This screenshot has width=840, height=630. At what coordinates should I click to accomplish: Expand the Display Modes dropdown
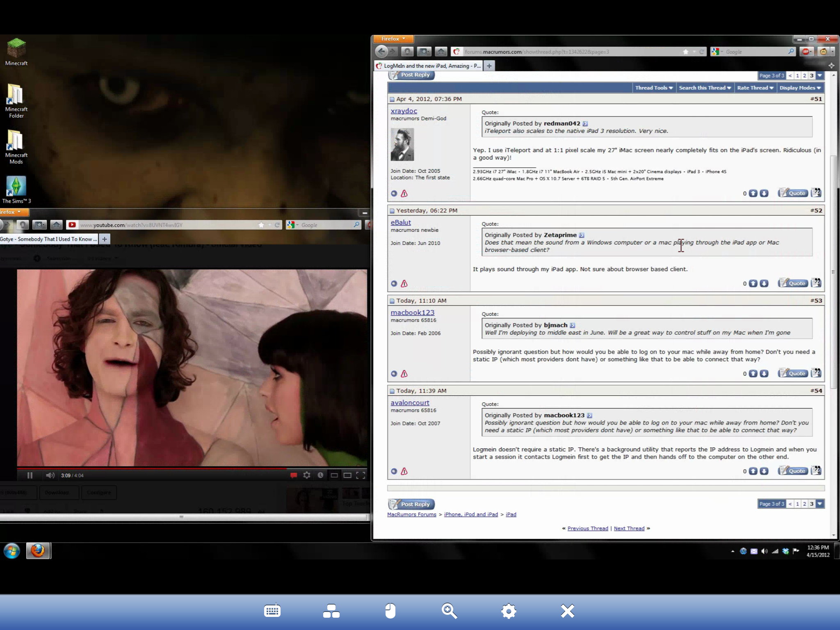(x=800, y=88)
